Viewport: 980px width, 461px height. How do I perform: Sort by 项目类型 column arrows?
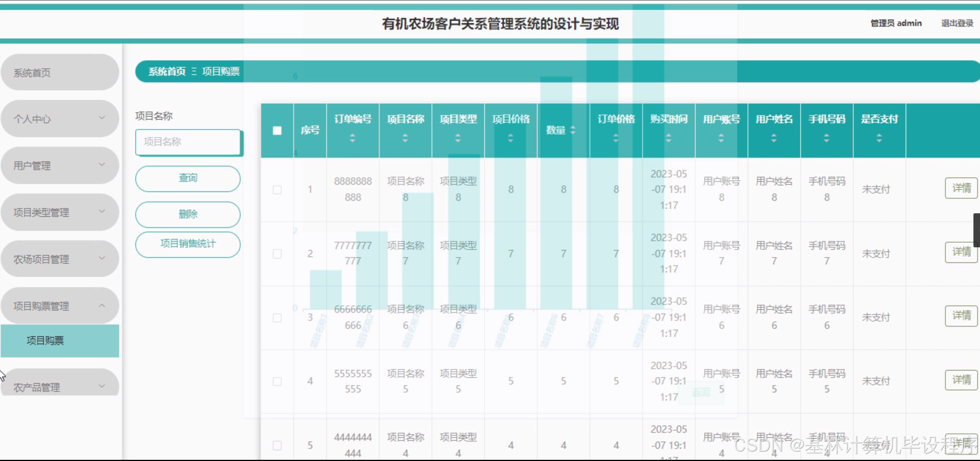tap(457, 138)
